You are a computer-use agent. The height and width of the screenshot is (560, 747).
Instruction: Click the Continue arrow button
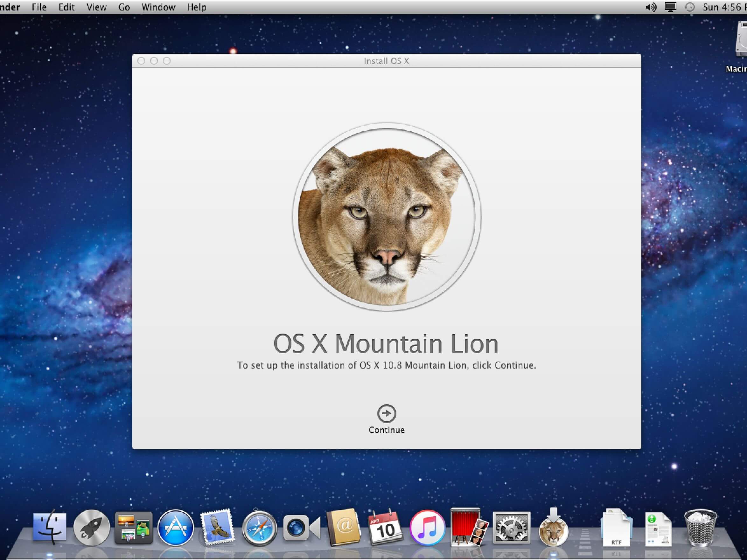pyautogui.click(x=386, y=413)
